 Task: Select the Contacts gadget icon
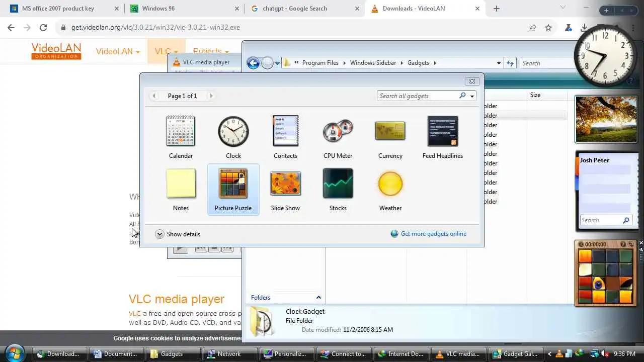pos(285,132)
